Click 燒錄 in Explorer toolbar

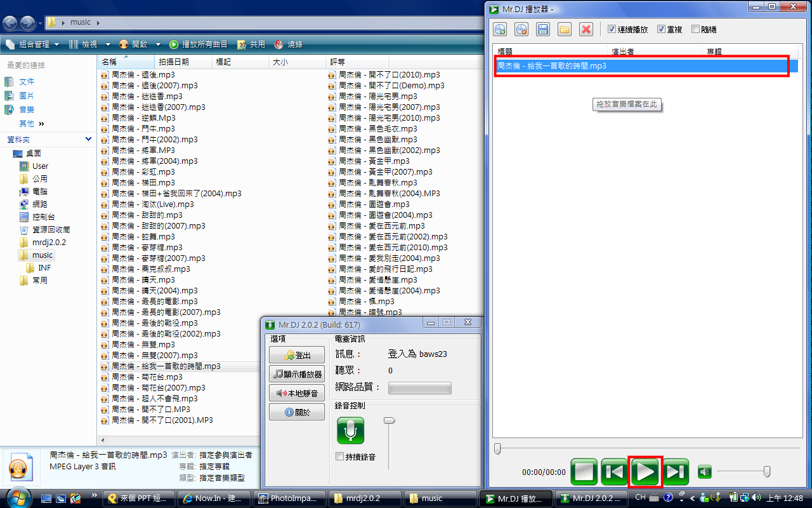click(x=288, y=44)
